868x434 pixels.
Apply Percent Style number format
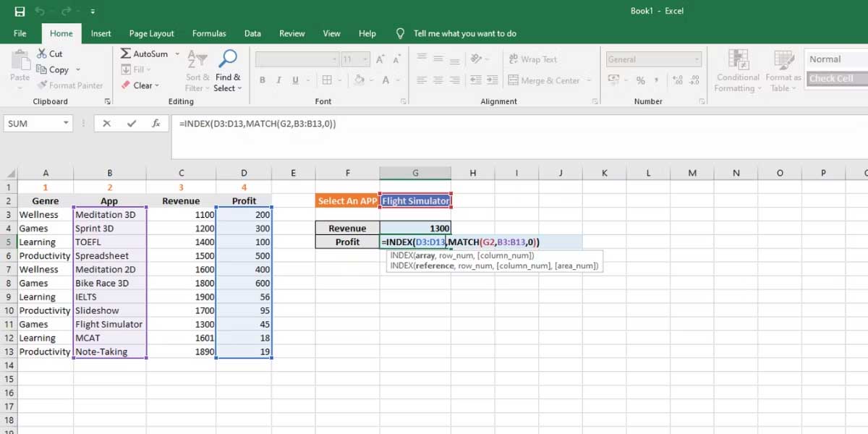pos(640,81)
